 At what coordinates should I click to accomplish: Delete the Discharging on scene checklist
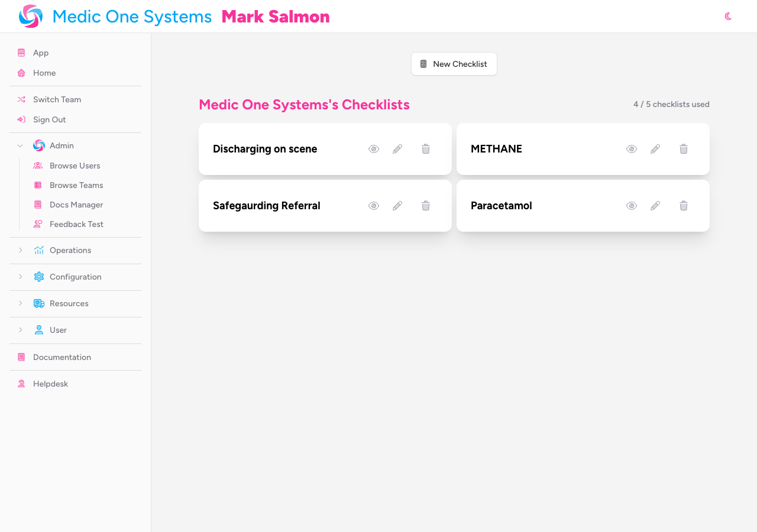pyautogui.click(x=425, y=149)
